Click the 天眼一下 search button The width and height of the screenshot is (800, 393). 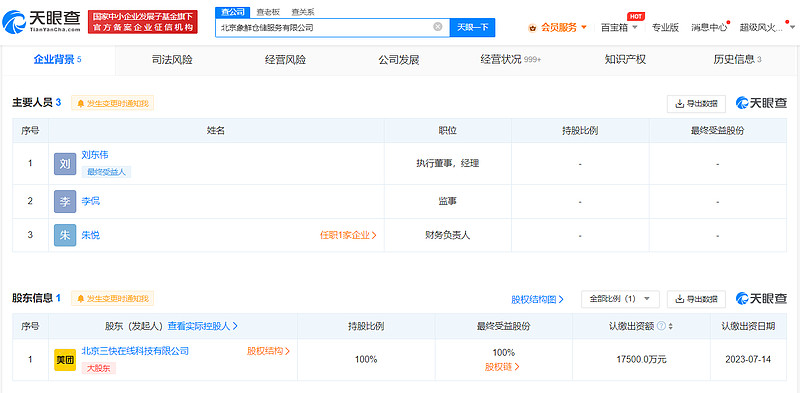point(472,28)
